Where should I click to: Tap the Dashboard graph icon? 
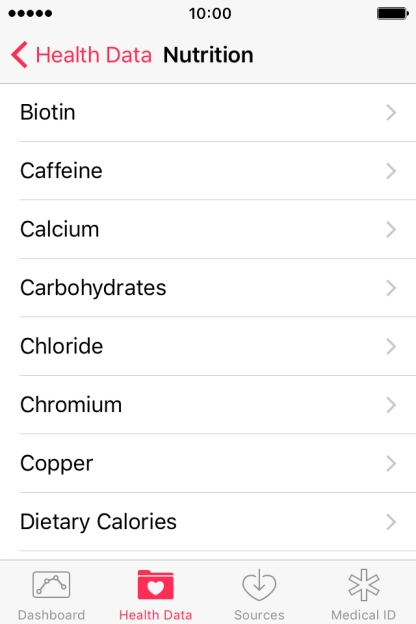pyautogui.click(x=51, y=585)
